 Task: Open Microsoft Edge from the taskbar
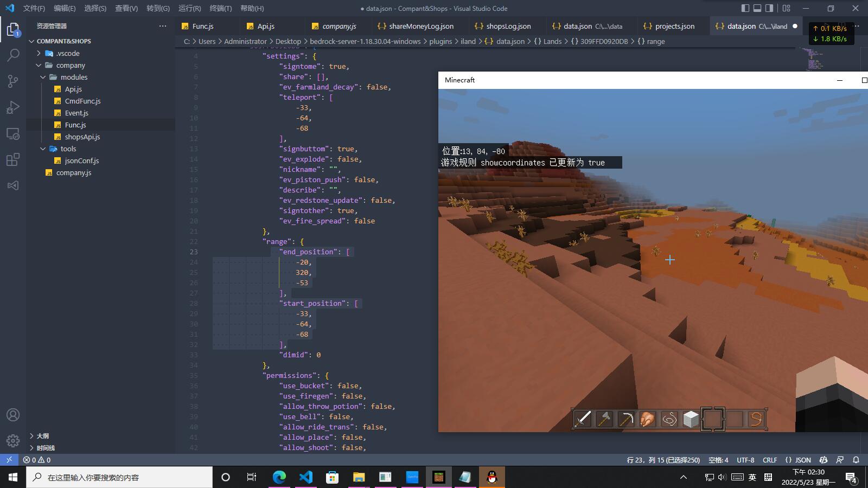point(279,477)
